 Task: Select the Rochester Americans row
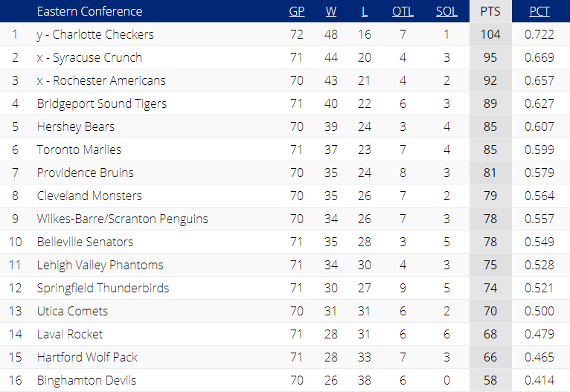point(285,80)
